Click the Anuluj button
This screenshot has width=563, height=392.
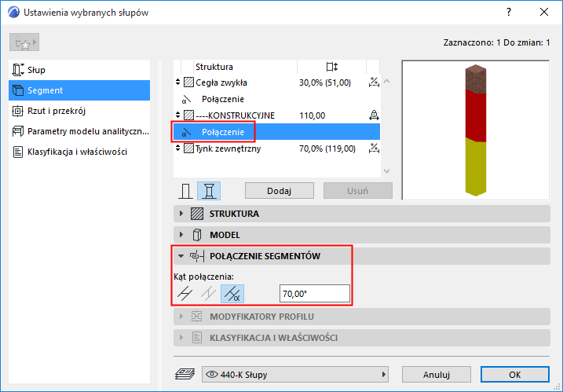point(437,375)
